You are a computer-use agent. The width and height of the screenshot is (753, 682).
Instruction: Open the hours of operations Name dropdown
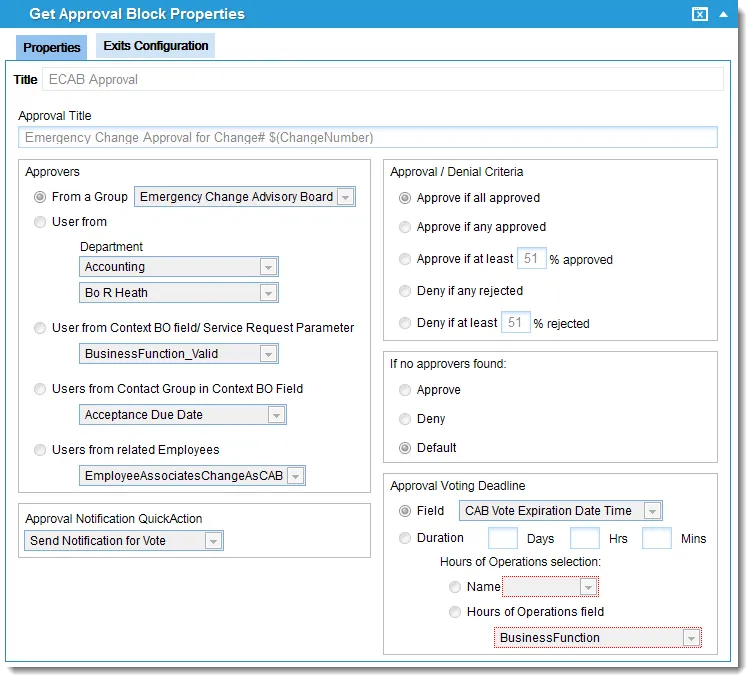coord(550,587)
